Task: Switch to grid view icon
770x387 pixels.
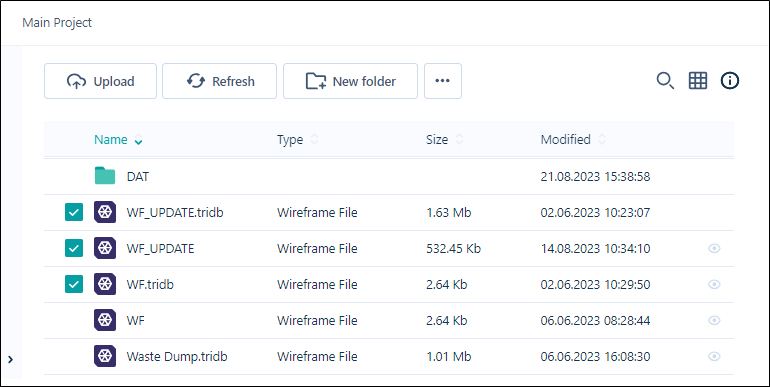Action: pyautogui.click(x=698, y=81)
